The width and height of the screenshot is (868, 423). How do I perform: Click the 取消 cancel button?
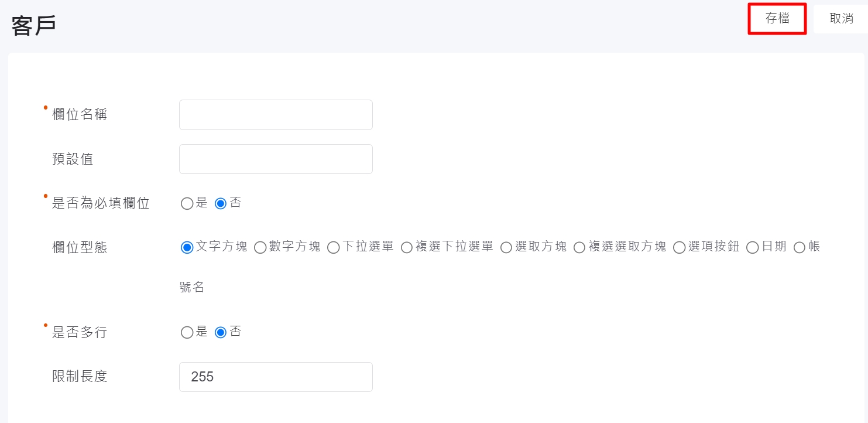pyautogui.click(x=841, y=19)
